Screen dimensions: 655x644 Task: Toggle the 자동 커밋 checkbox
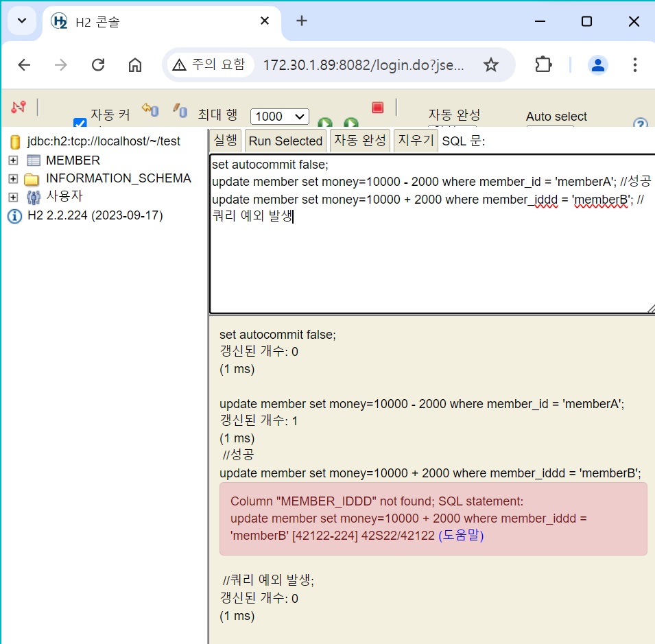click(80, 123)
